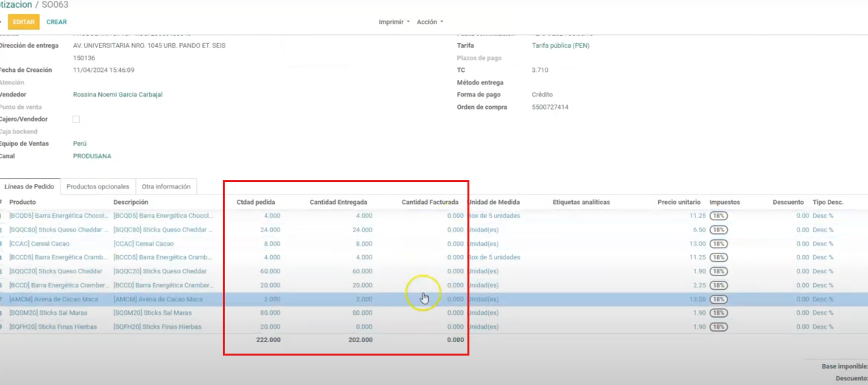Open the Imprimir dropdown menu
Screen dimensions: 868x385
pyautogui.click(x=393, y=22)
